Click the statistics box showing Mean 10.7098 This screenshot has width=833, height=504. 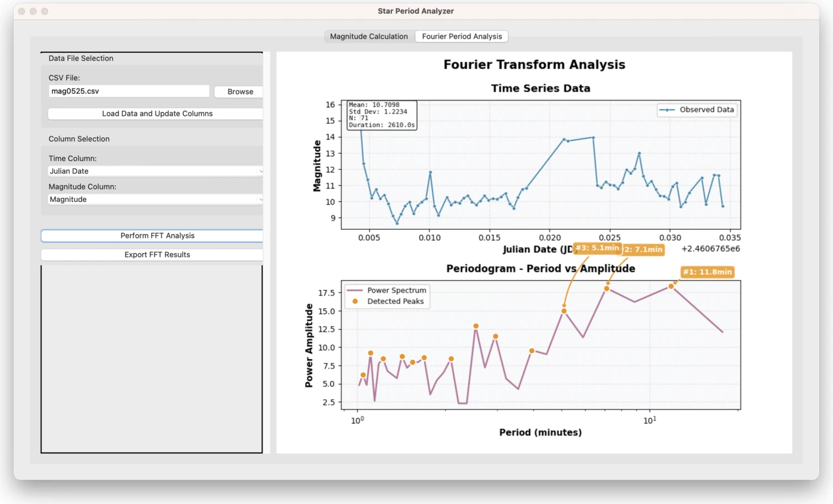coord(382,115)
